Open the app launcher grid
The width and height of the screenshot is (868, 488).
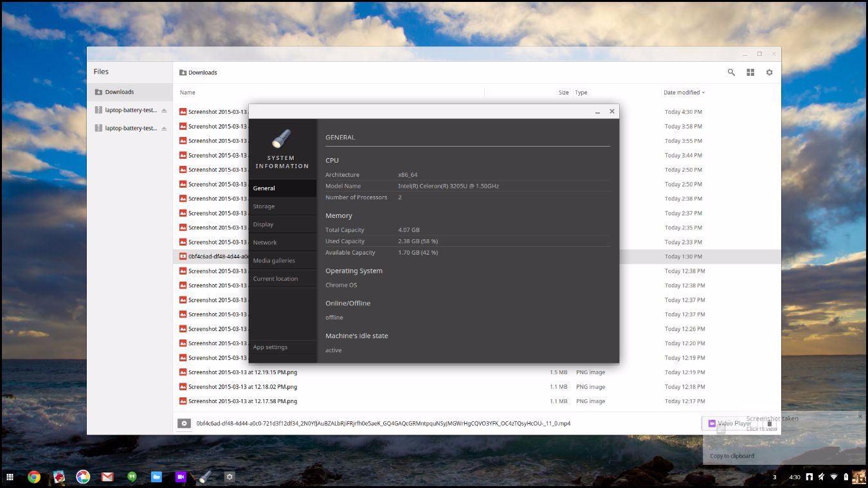pos(10,477)
